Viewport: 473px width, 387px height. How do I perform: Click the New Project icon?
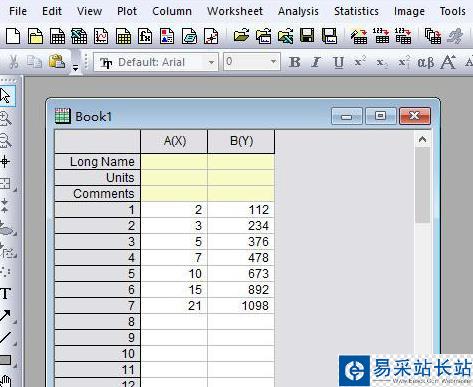[x=13, y=36]
